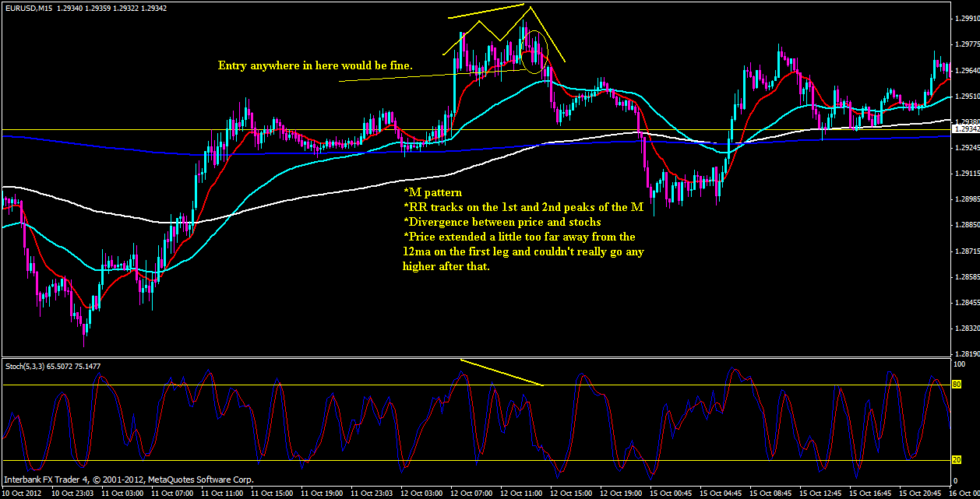Viewport: 980px width, 499px height.
Task: Select the Stoch(5,3,3) indicator label
Action: (52, 366)
